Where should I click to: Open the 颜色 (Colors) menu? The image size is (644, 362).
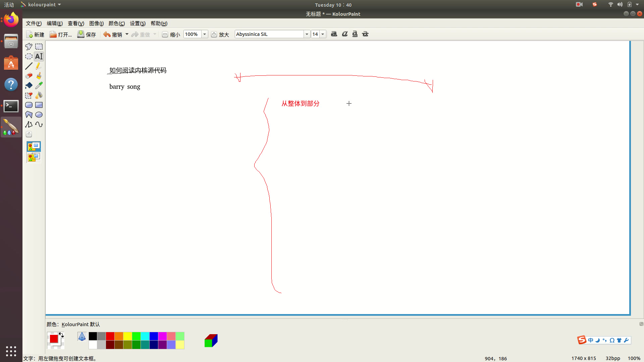116,23
